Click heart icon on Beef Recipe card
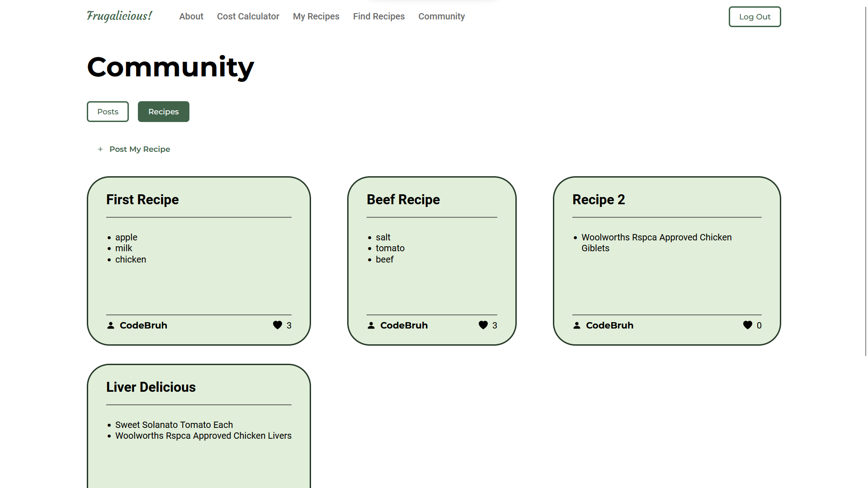This screenshot has width=868, height=488. coord(483,325)
